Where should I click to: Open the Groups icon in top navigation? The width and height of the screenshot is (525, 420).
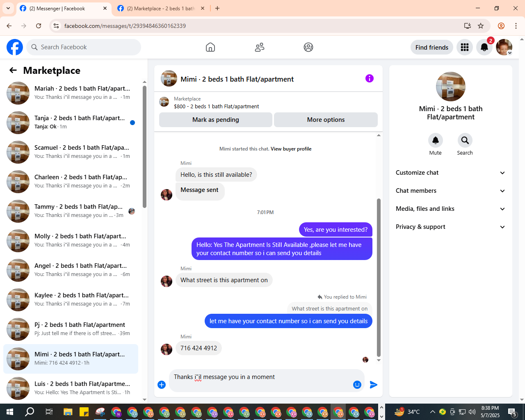coord(308,47)
